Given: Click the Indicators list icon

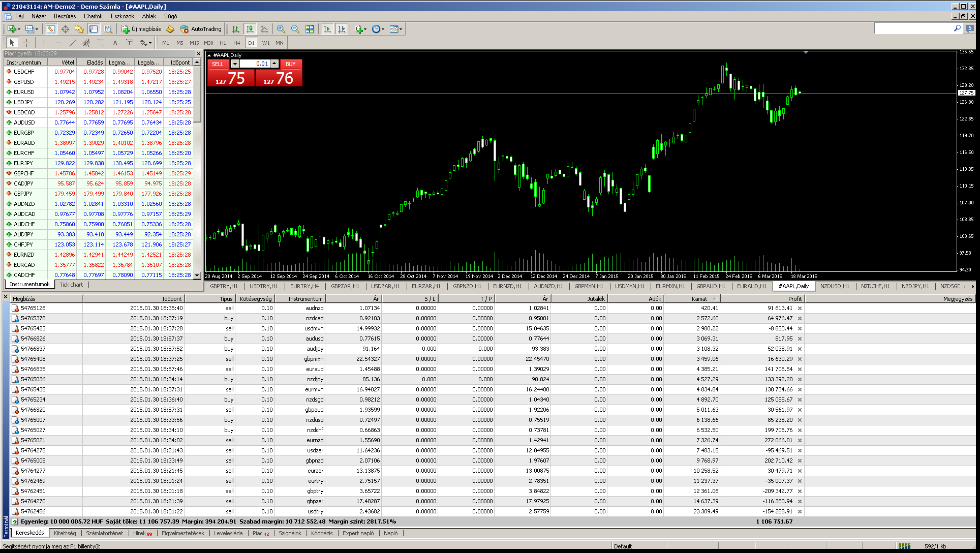Looking at the screenshot, I should click(359, 29).
